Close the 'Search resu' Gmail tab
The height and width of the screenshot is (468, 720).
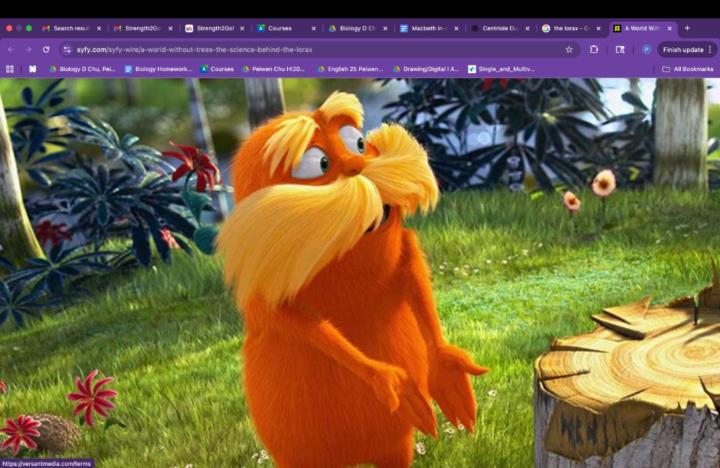(99, 28)
